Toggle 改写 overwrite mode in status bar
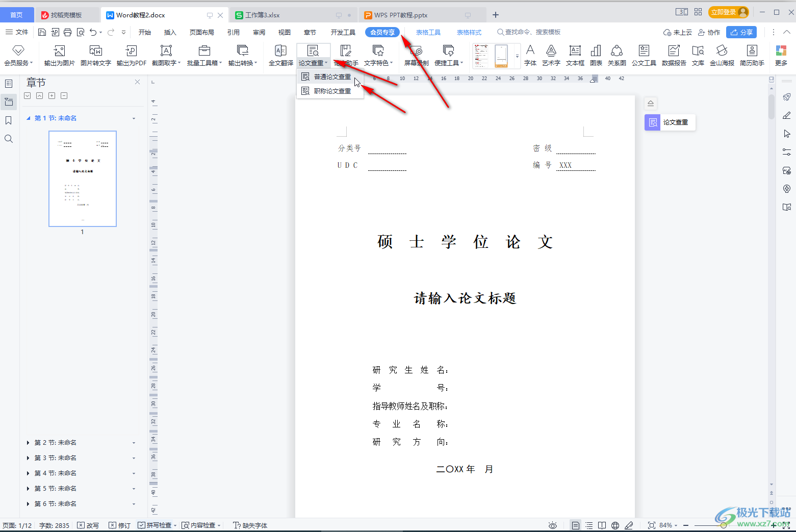This screenshot has width=796, height=532. (x=88, y=525)
